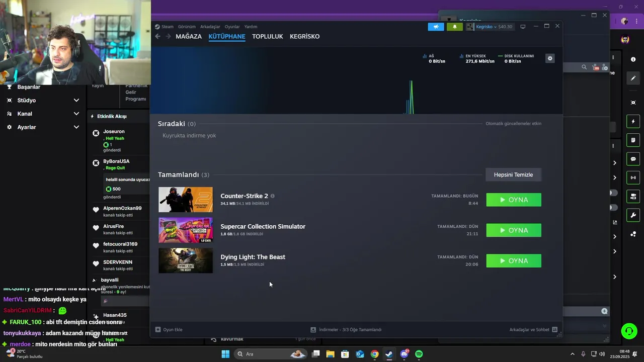The height and width of the screenshot is (362, 644).
Task: Click the browser profile avatar top right
Action: pyautogui.click(x=624, y=21)
